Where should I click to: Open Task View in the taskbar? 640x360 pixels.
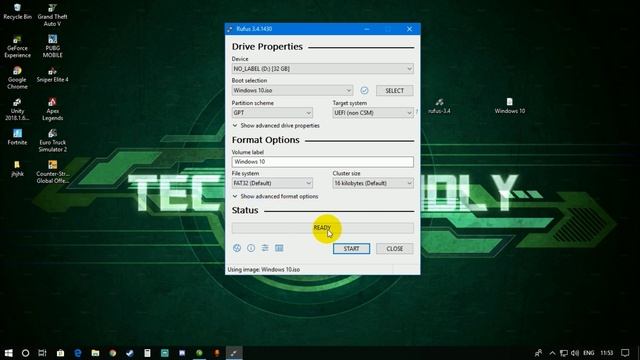tap(42, 353)
